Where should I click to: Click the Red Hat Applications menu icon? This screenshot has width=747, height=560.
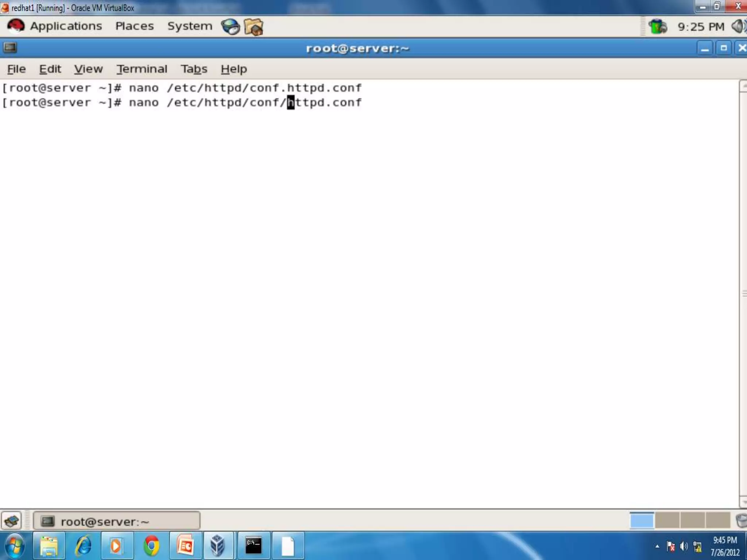pyautogui.click(x=16, y=26)
